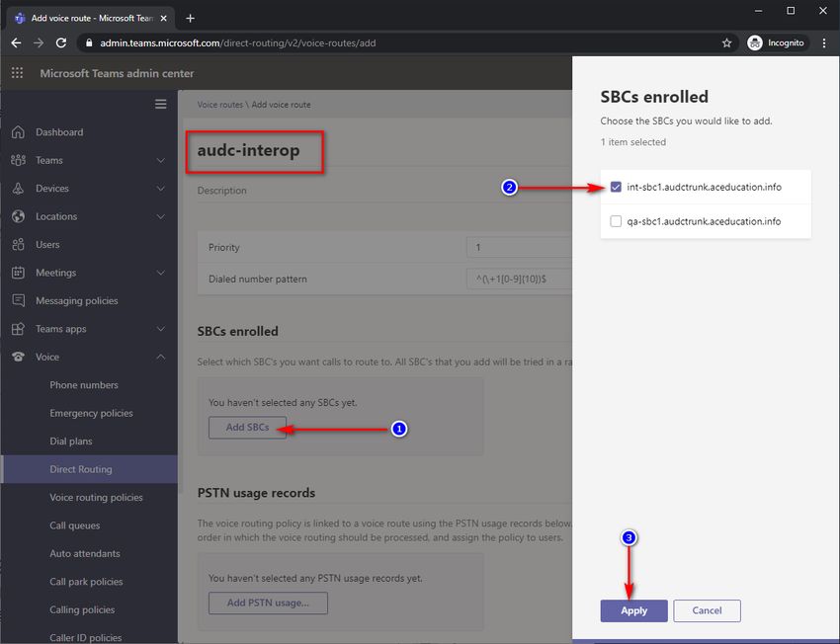Click Voice routes breadcrumb link
The image size is (840, 644).
[219, 105]
